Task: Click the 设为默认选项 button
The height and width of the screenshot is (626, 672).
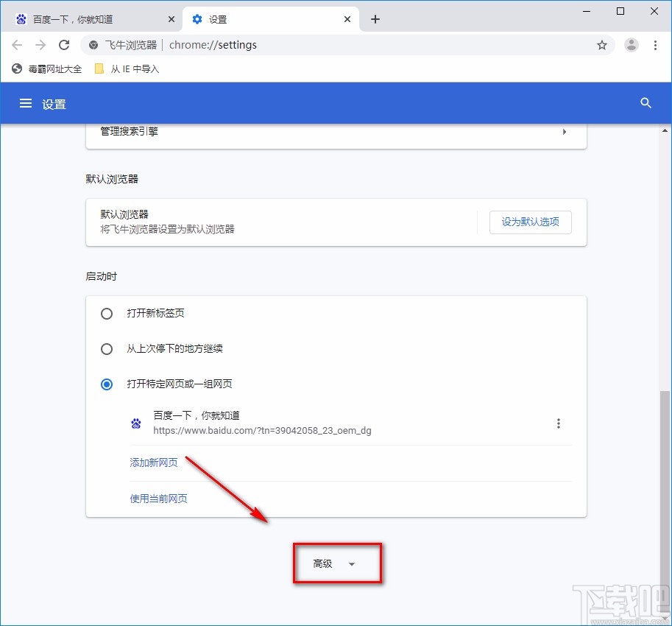Action: 530,222
